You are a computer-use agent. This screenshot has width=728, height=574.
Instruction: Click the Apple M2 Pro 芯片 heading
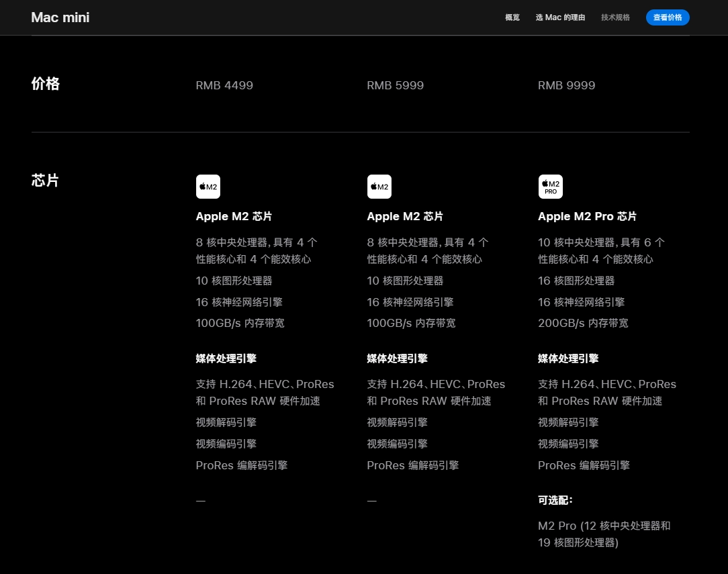(588, 217)
